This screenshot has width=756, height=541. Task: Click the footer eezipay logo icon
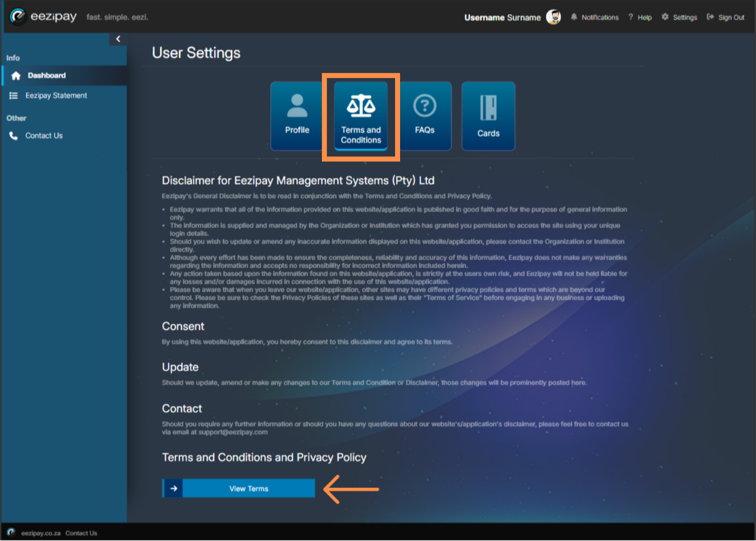click(11, 532)
